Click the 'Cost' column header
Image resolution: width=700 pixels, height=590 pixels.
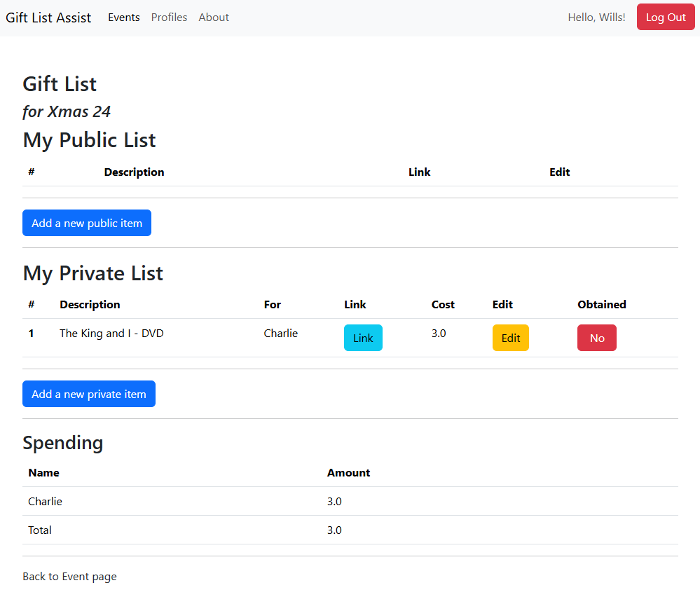tap(443, 305)
